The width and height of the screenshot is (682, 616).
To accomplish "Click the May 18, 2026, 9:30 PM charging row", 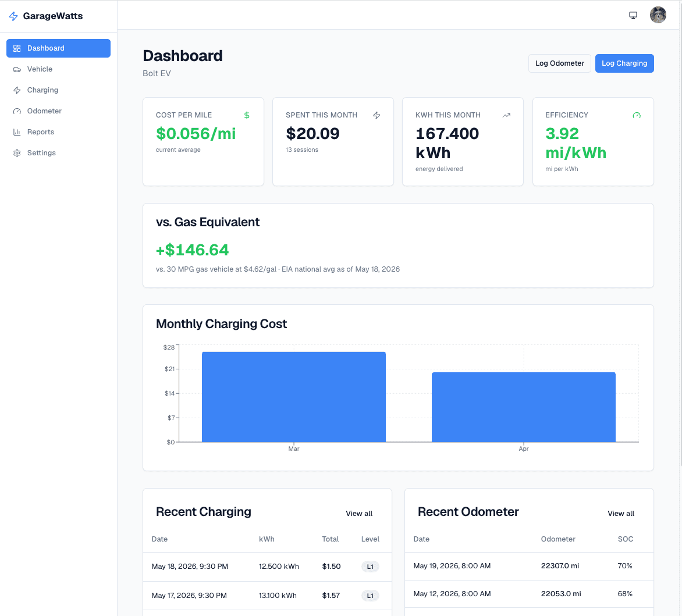I will pos(267,567).
